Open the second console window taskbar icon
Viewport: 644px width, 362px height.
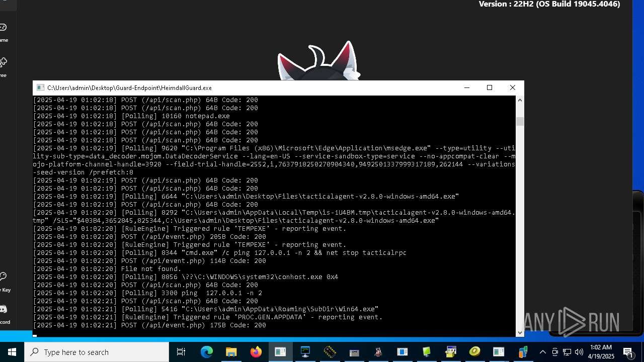tap(499, 352)
